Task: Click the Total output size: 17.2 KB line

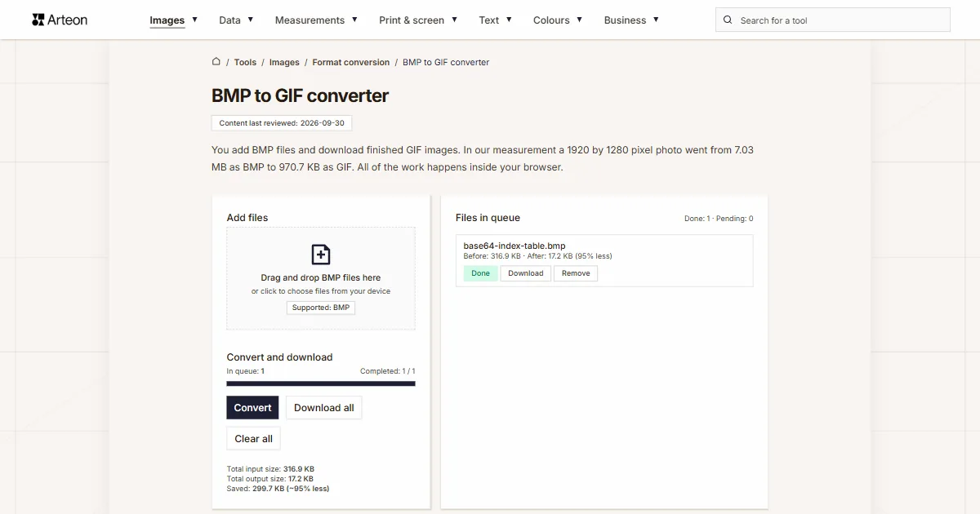Action: pyautogui.click(x=269, y=479)
